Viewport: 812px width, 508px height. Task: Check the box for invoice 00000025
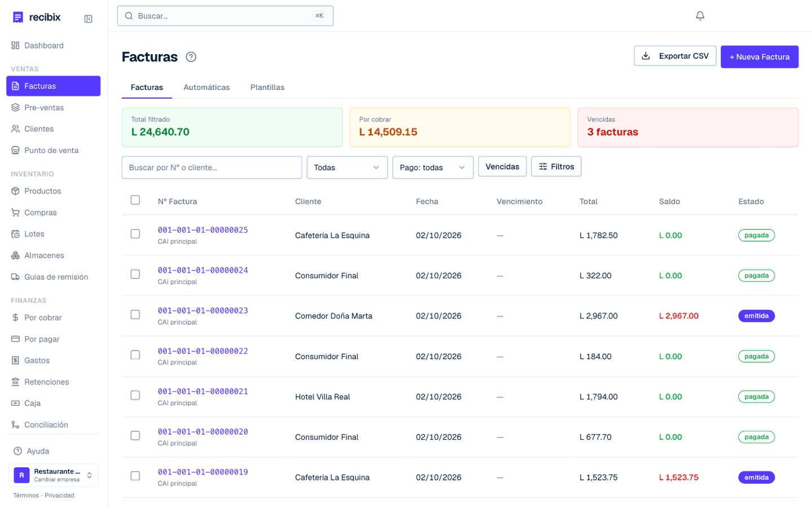135,234
